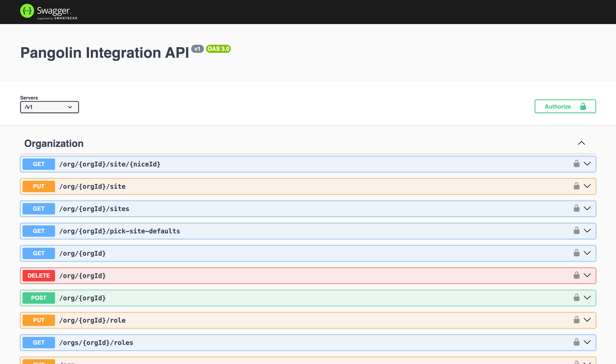
Task: Open the Servers /v1 dropdown
Action: click(49, 107)
